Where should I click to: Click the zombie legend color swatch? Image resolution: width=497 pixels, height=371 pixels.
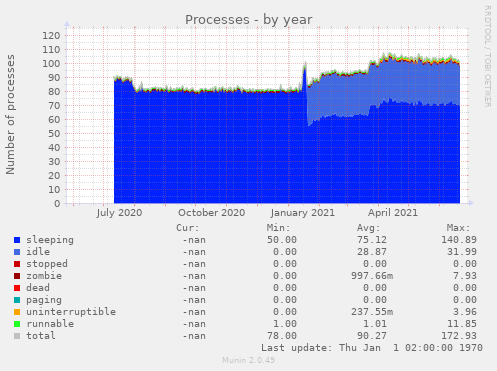[x=17, y=276]
